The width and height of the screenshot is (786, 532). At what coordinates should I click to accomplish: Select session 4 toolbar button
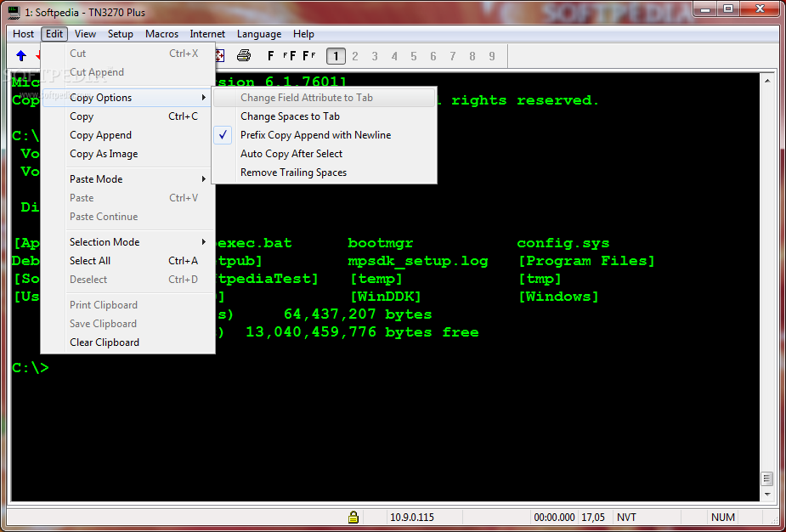tap(394, 56)
